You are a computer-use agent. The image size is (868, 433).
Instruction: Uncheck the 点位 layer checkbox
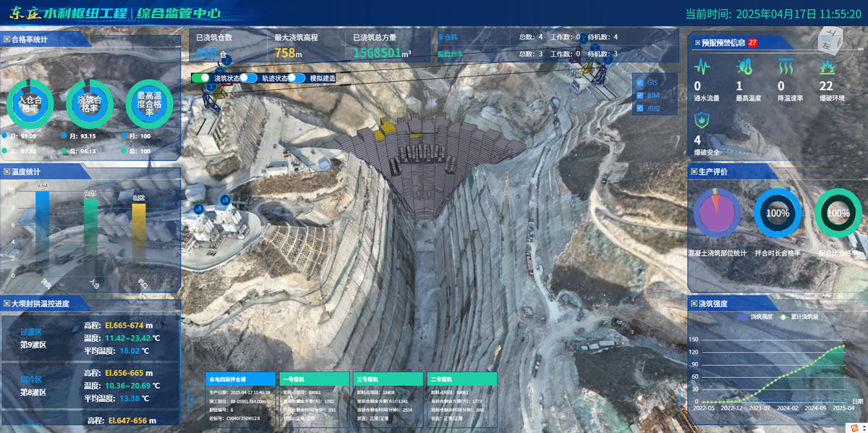coord(639,109)
